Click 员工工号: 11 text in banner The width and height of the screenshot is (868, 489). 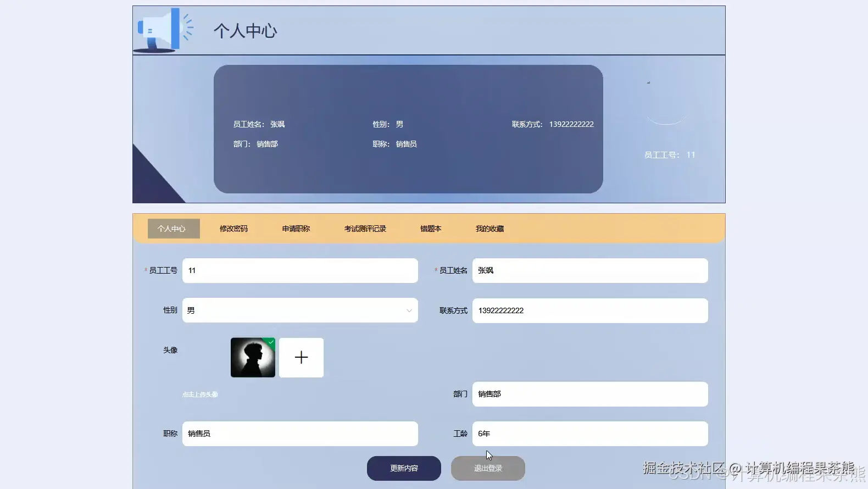coord(670,155)
